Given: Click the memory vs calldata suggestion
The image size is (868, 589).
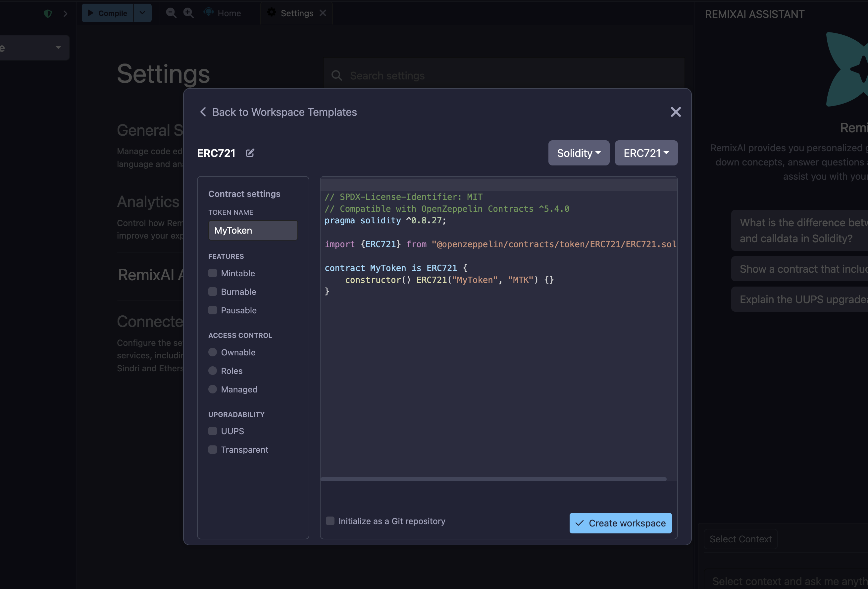Looking at the screenshot, I should [800, 230].
